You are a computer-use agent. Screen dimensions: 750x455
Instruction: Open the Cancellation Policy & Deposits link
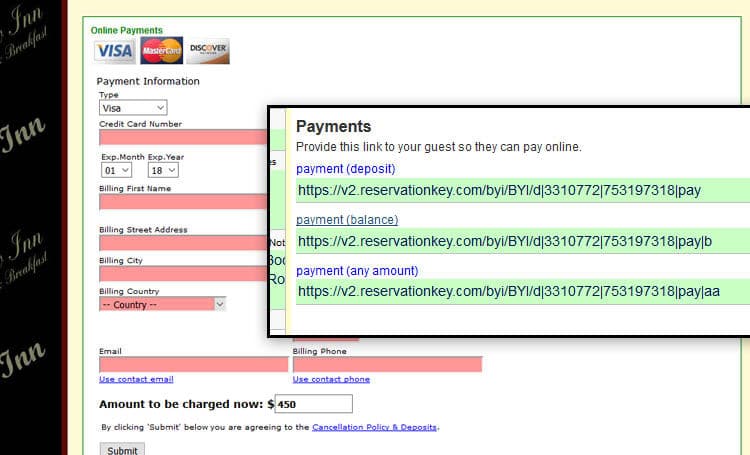pos(375,427)
